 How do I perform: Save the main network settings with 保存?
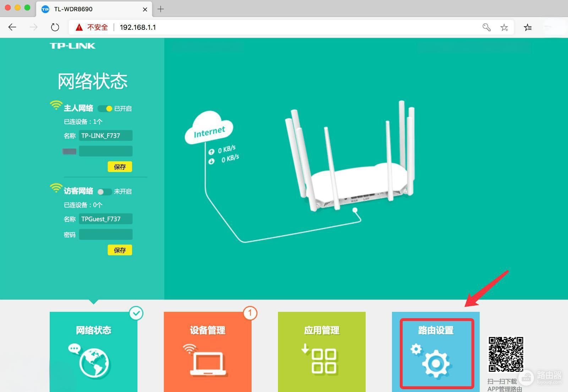tap(120, 167)
